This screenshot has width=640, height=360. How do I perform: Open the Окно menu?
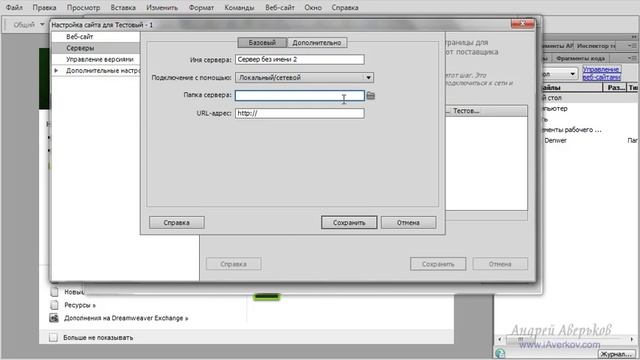pos(313,8)
